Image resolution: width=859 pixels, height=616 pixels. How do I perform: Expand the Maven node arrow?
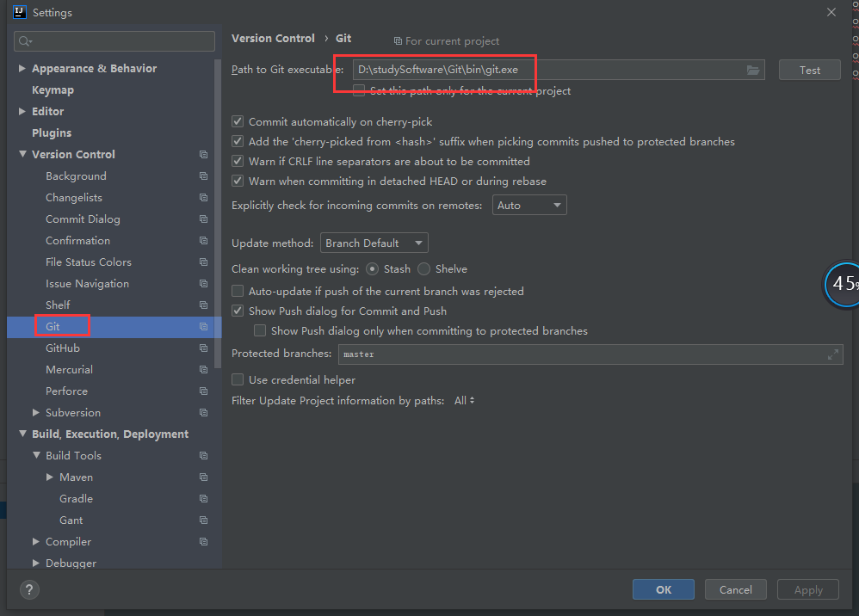(x=50, y=477)
